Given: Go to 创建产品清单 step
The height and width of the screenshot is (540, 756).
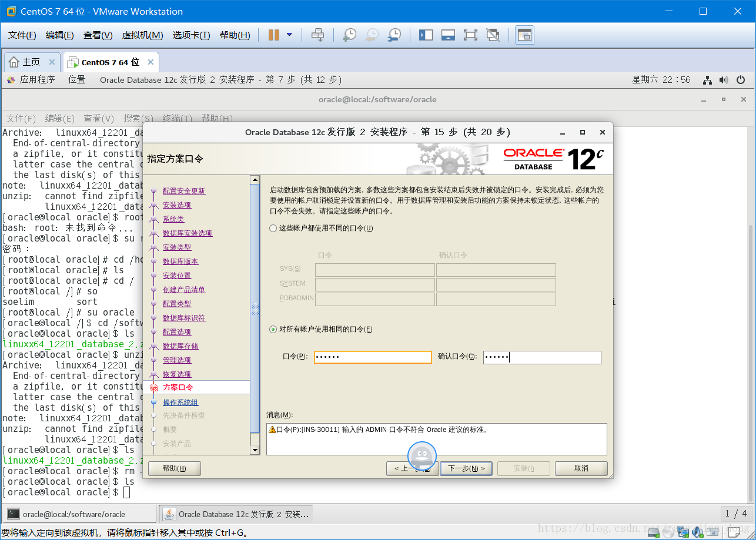Looking at the screenshot, I should point(184,290).
